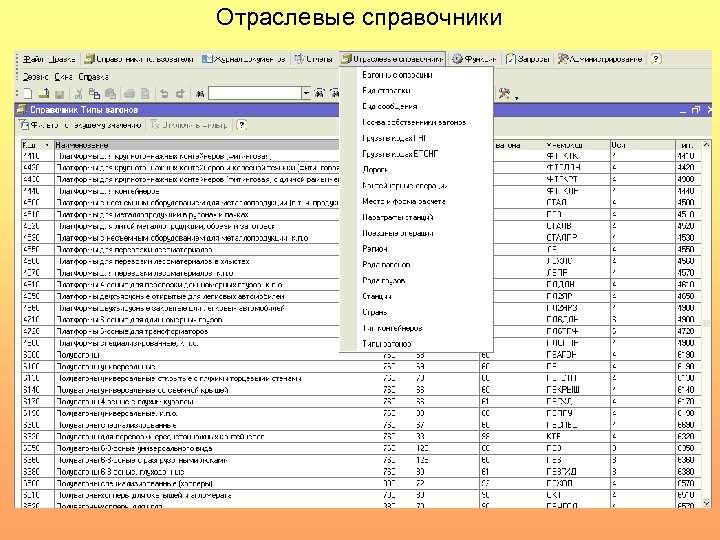Select row Платформы 8-осные для трансформаторов
The image size is (720, 540).
pos(361,332)
